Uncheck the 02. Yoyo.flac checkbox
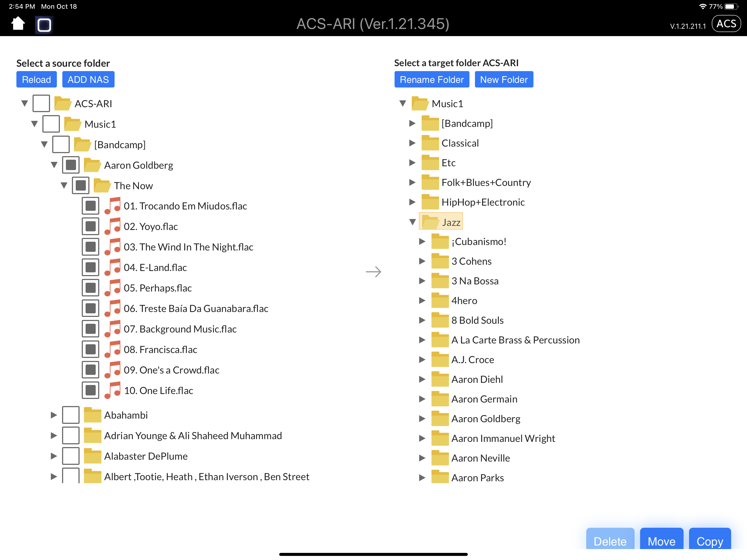The height and width of the screenshot is (560, 747). (x=91, y=226)
